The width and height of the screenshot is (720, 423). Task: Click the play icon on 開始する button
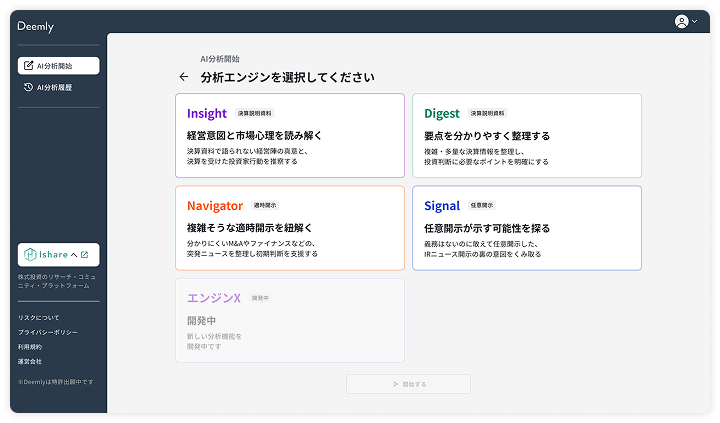[x=394, y=384]
